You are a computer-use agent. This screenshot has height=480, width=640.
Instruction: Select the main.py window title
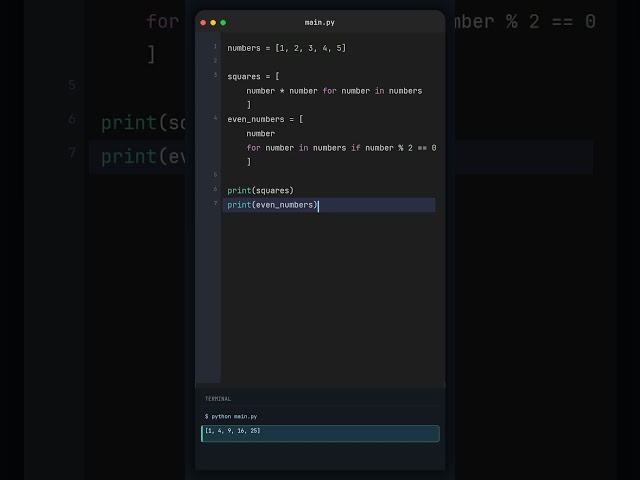(320, 22)
